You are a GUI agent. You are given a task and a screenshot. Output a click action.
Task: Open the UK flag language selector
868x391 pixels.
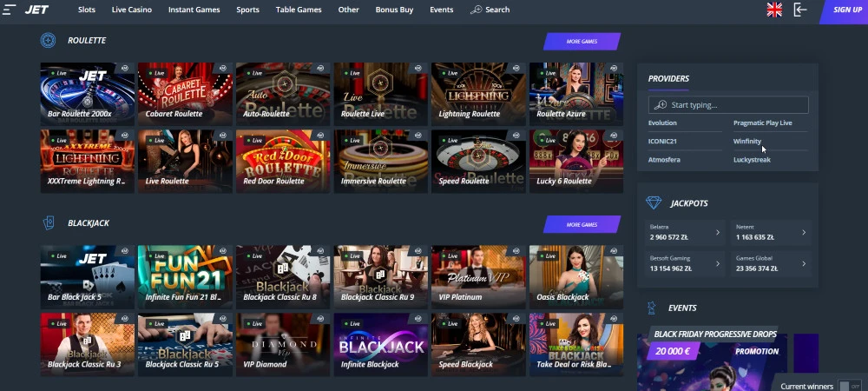[x=774, y=10]
